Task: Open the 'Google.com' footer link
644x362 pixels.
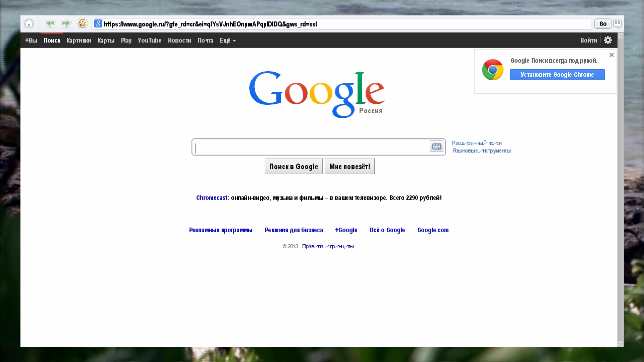Action: 433,230
